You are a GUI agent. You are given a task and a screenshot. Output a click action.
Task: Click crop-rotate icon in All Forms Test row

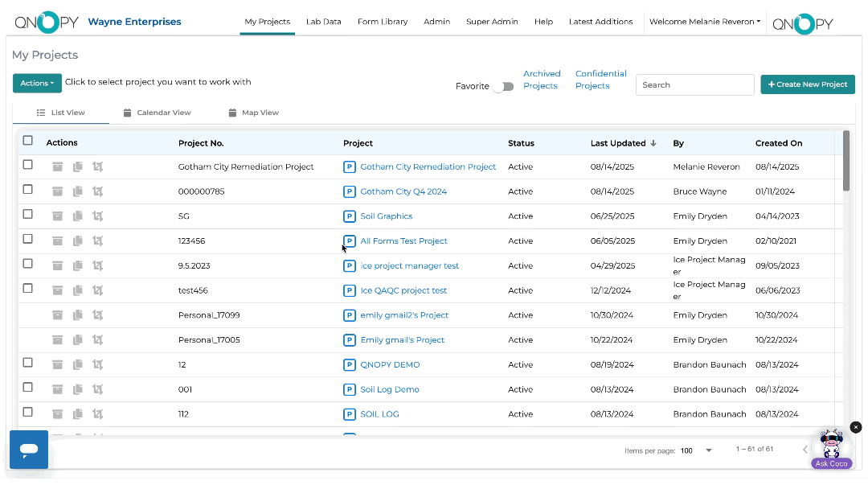coord(98,241)
